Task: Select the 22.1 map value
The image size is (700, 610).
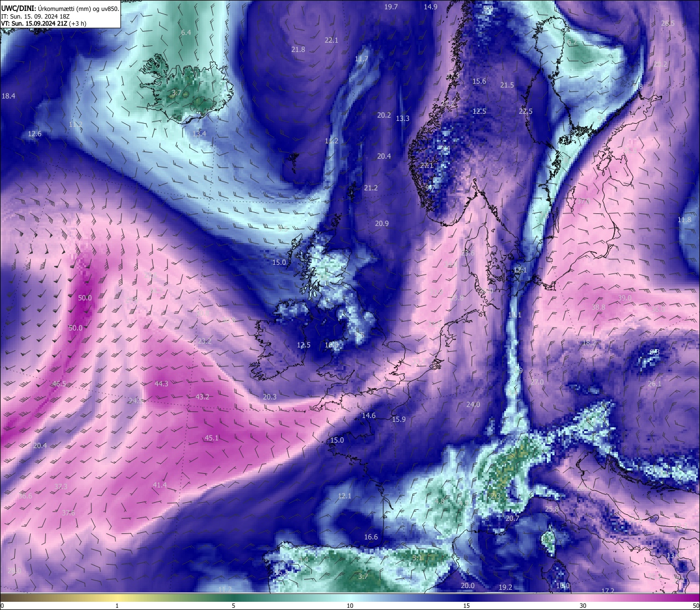Action: pyautogui.click(x=331, y=40)
